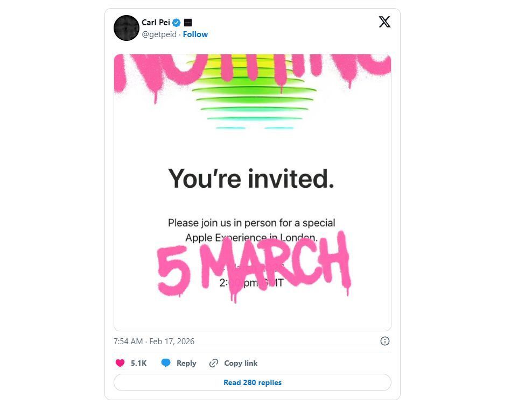The image size is (532, 405).
Task: Click the You're invited heading in the image
Action: pyautogui.click(x=252, y=177)
